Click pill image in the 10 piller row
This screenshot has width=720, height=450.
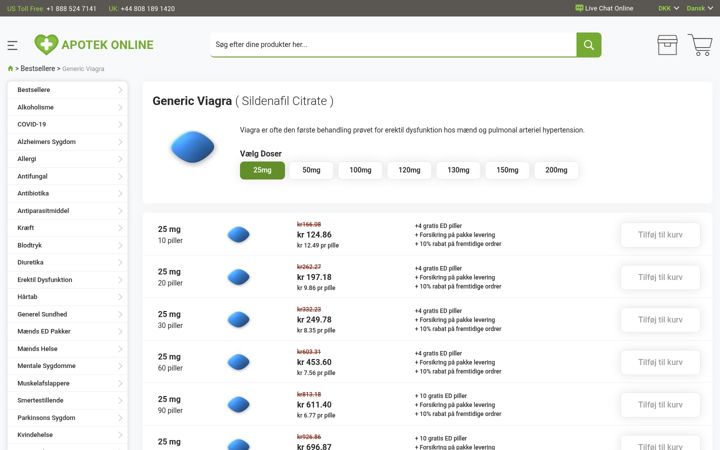(x=238, y=235)
